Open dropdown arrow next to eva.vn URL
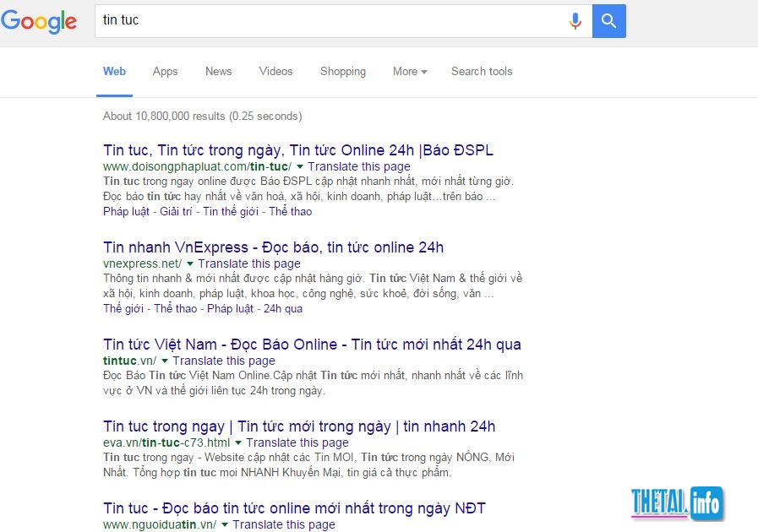This screenshot has height=532, width=758. click(x=238, y=443)
